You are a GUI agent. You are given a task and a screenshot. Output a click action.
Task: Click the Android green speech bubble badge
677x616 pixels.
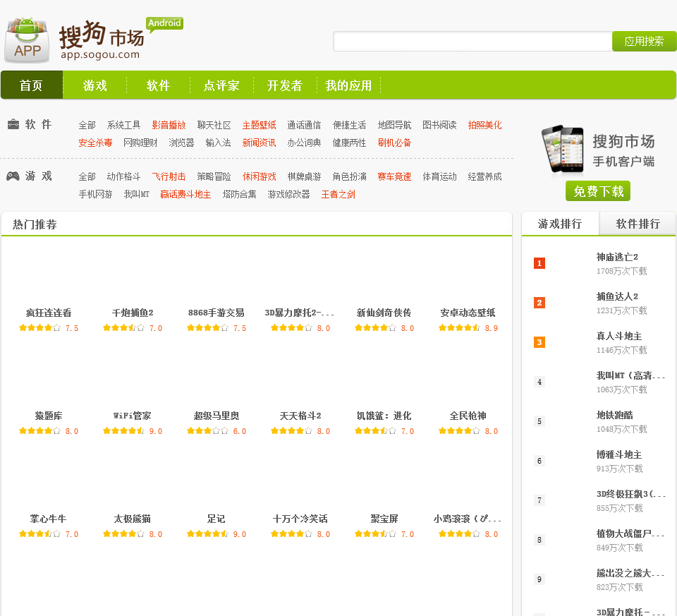point(164,25)
